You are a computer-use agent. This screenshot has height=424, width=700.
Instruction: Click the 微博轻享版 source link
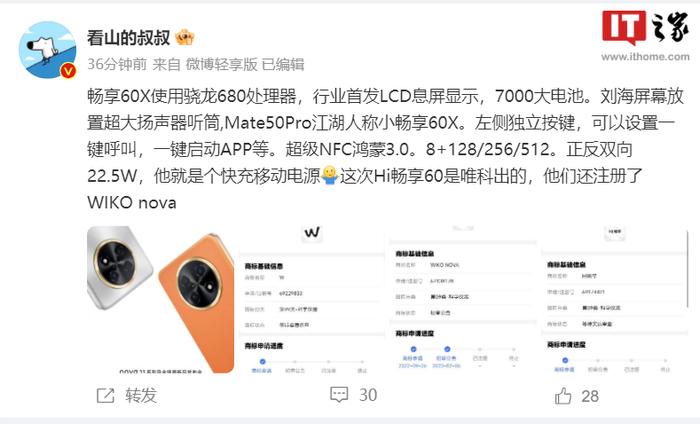[221, 64]
